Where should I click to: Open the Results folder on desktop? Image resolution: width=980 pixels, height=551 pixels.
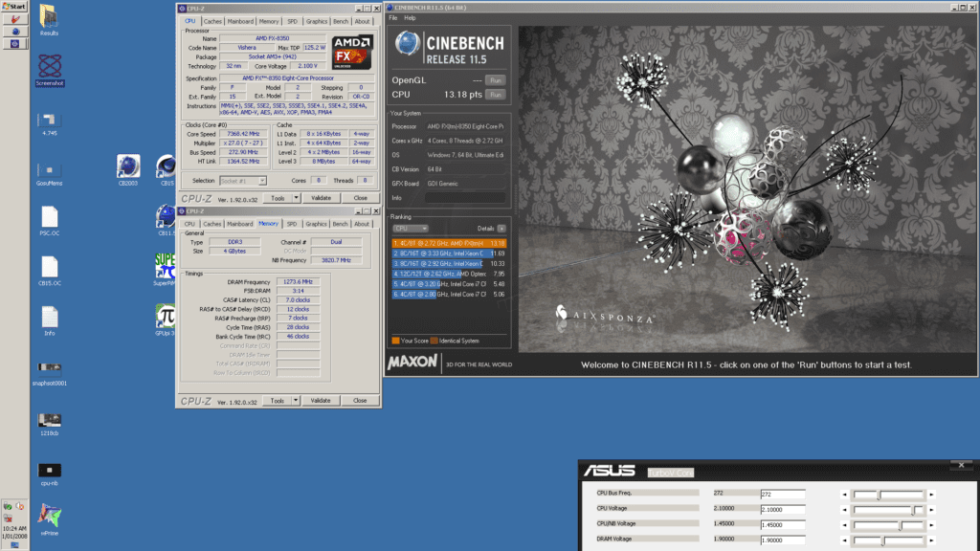49,17
